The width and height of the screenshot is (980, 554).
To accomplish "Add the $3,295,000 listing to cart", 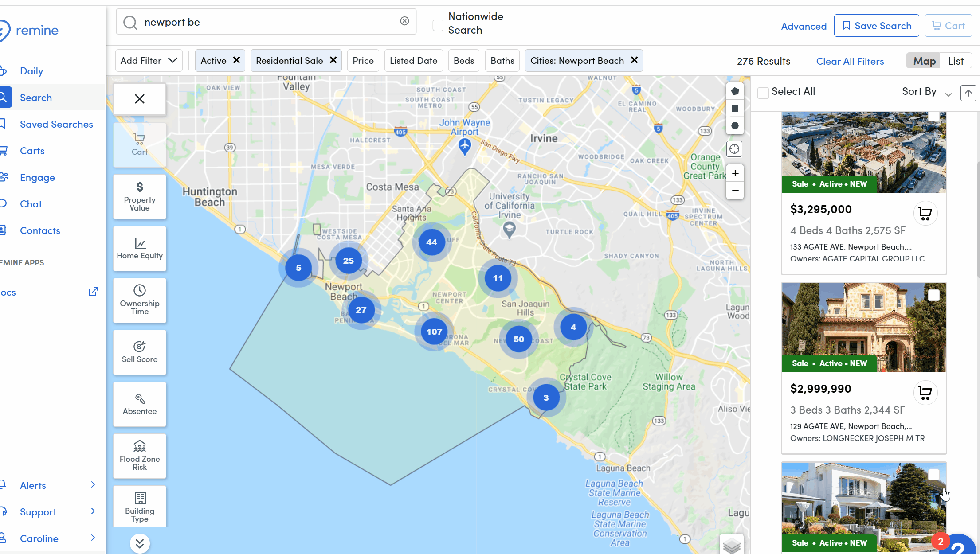I will point(925,213).
